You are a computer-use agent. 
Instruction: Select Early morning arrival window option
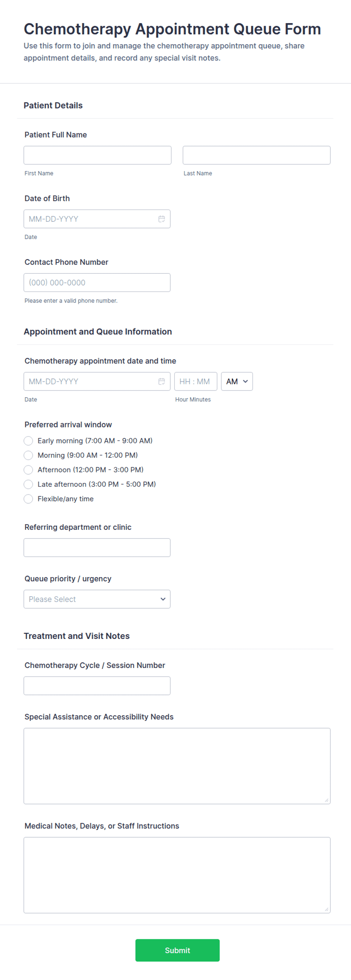pyautogui.click(x=28, y=441)
